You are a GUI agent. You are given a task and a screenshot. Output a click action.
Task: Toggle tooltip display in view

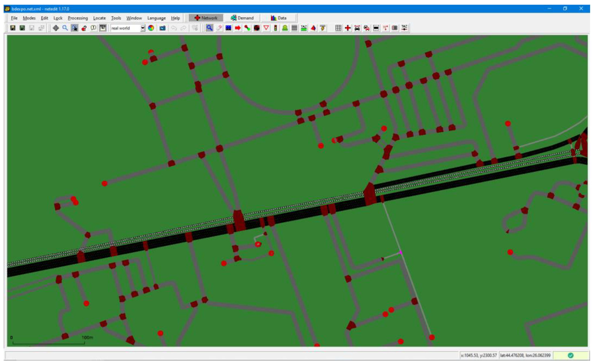click(x=93, y=28)
